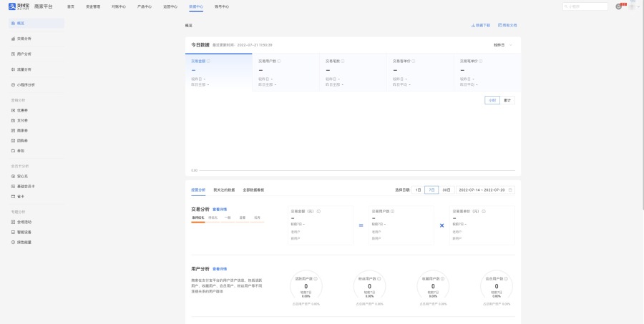Click the Alipay logo in header

[x=19, y=6]
